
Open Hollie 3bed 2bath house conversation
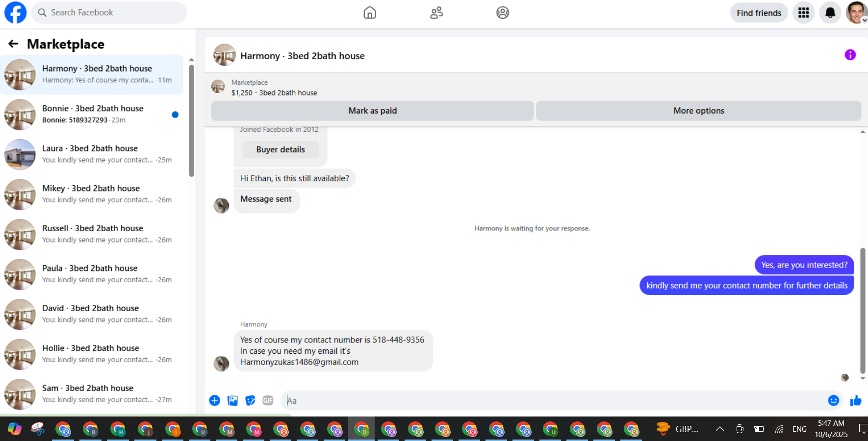click(91, 354)
